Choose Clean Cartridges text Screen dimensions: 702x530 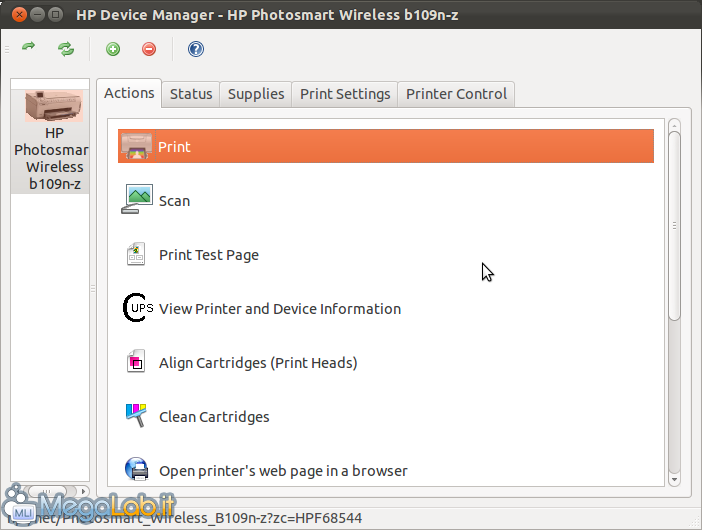click(214, 417)
